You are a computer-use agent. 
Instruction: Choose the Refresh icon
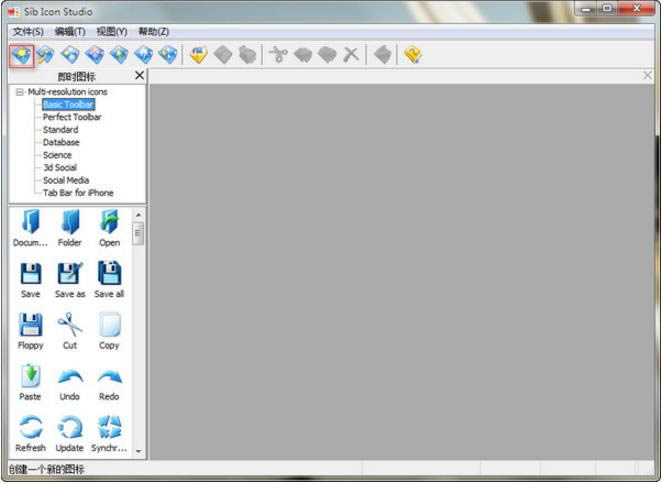(x=30, y=429)
